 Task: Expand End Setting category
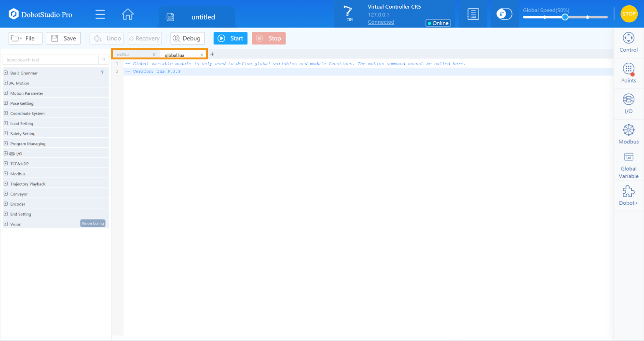[x=6, y=214]
